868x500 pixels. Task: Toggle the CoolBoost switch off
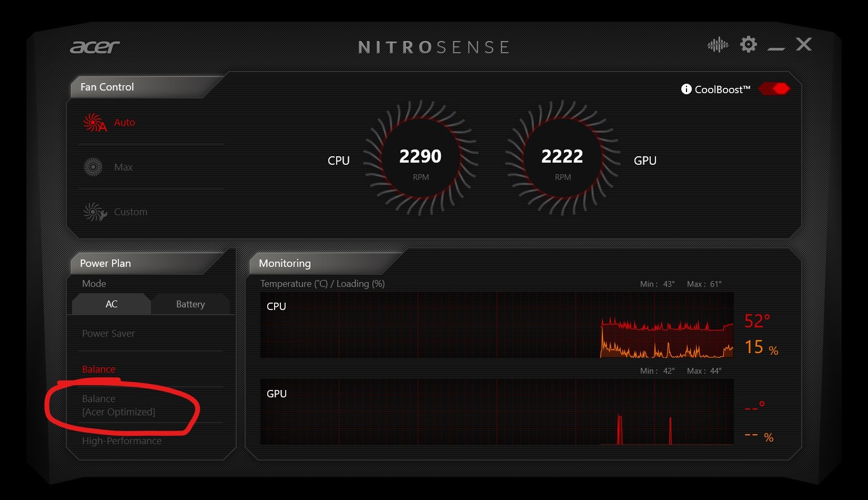point(774,88)
